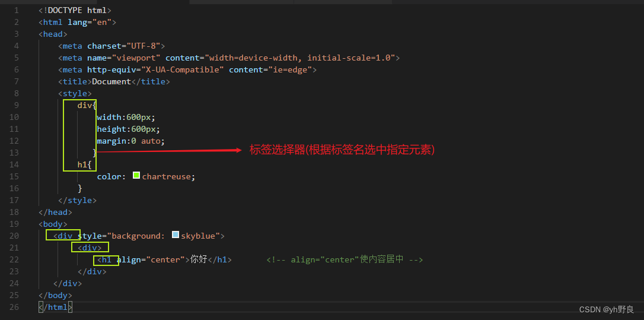Click the DOCTYPE html declaration
Screen dimensions: 644x320
pyautogui.click(x=75, y=10)
